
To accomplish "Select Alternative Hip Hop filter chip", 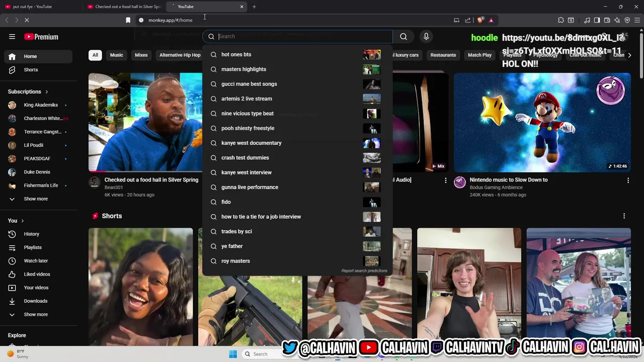I will coord(180,55).
